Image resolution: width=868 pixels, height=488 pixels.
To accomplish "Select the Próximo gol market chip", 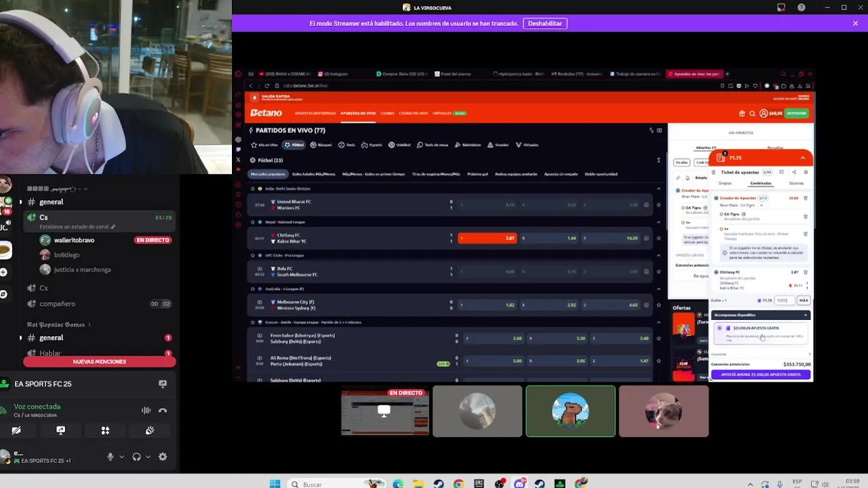I will tap(478, 174).
